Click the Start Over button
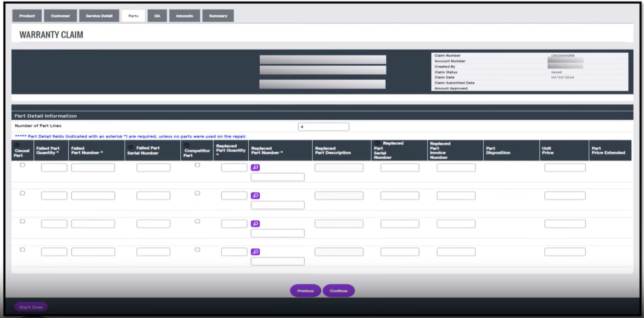This screenshot has height=318, width=644. 31,307
